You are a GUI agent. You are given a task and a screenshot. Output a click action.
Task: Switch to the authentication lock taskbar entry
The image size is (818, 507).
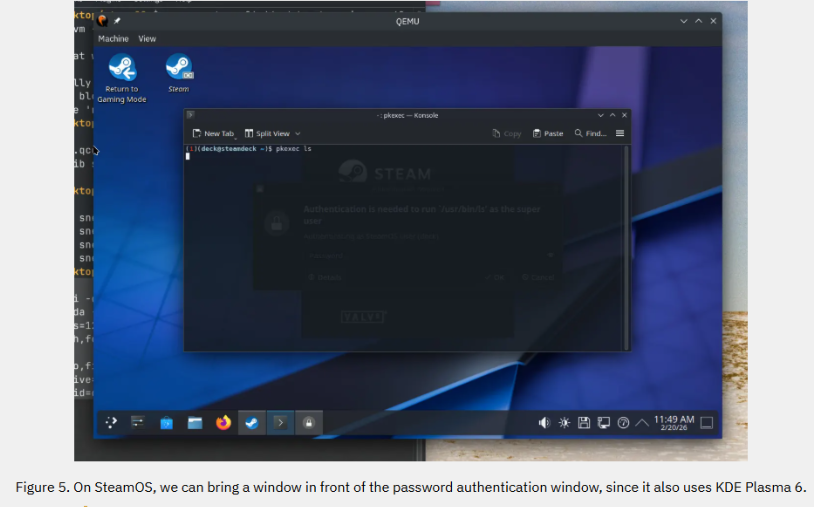pos(308,422)
